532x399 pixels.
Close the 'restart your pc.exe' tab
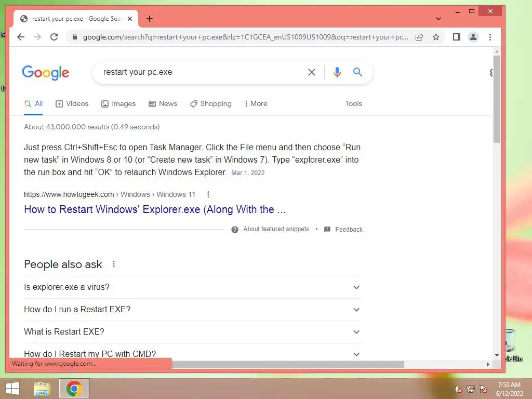pos(130,19)
